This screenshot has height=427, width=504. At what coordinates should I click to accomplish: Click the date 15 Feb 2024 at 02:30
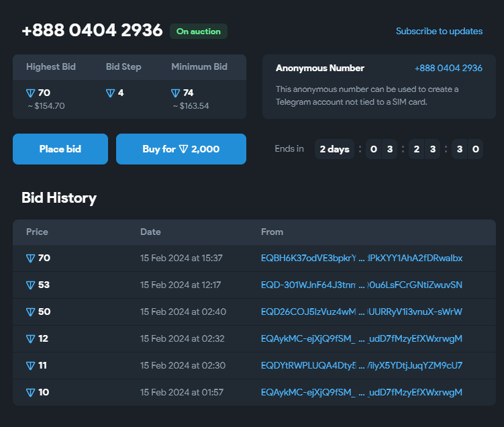tap(183, 366)
